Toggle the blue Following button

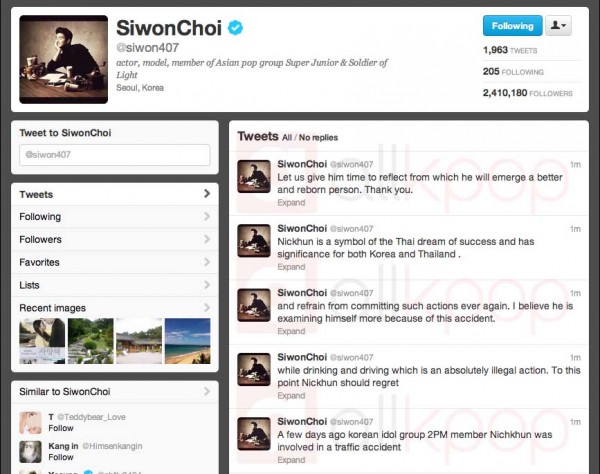[x=512, y=26]
